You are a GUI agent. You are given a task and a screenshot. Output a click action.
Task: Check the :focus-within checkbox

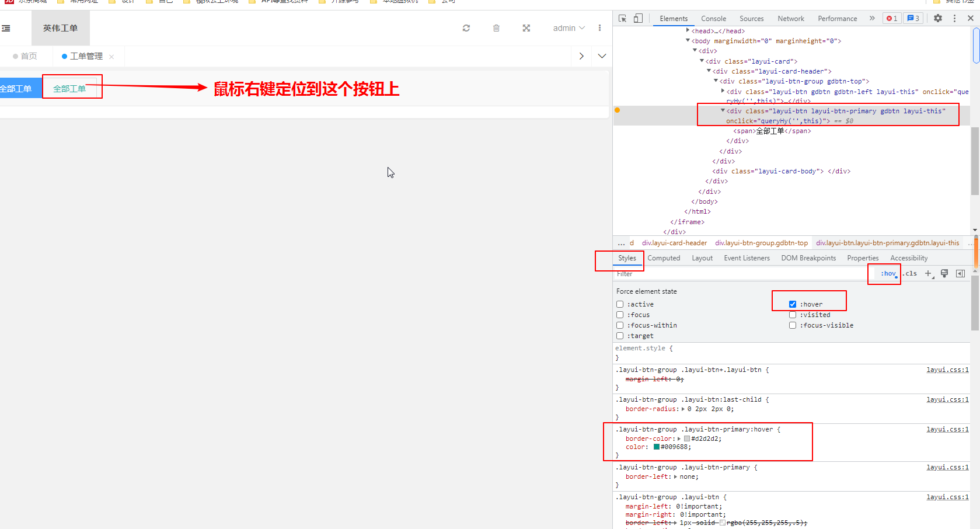pyautogui.click(x=620, y=325)
